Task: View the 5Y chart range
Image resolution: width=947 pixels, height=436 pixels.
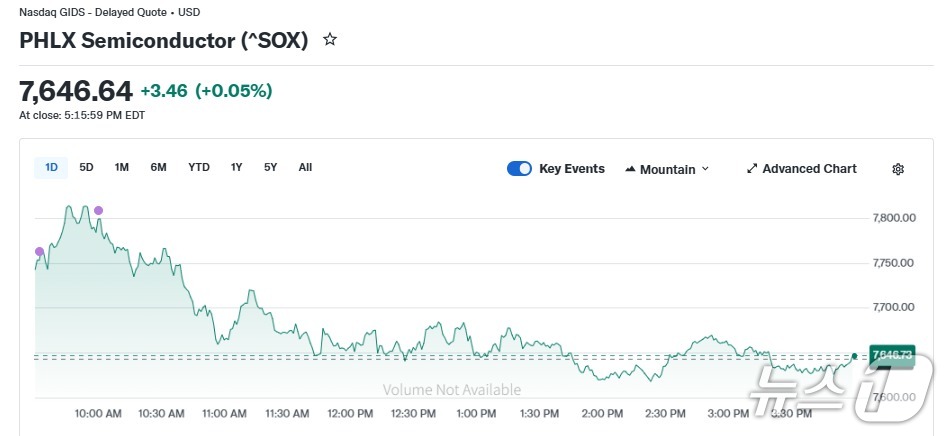Action: tap(271, 168)
